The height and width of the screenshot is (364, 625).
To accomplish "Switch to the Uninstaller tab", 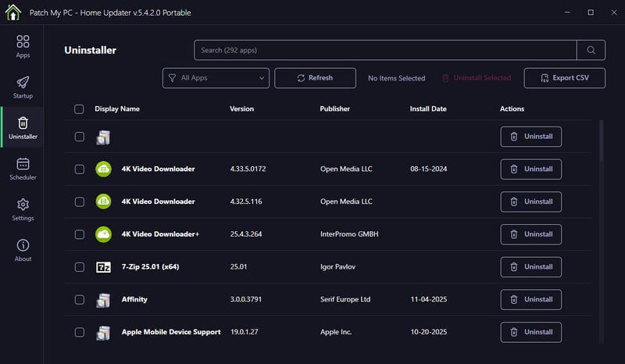I will click(23, 127).
